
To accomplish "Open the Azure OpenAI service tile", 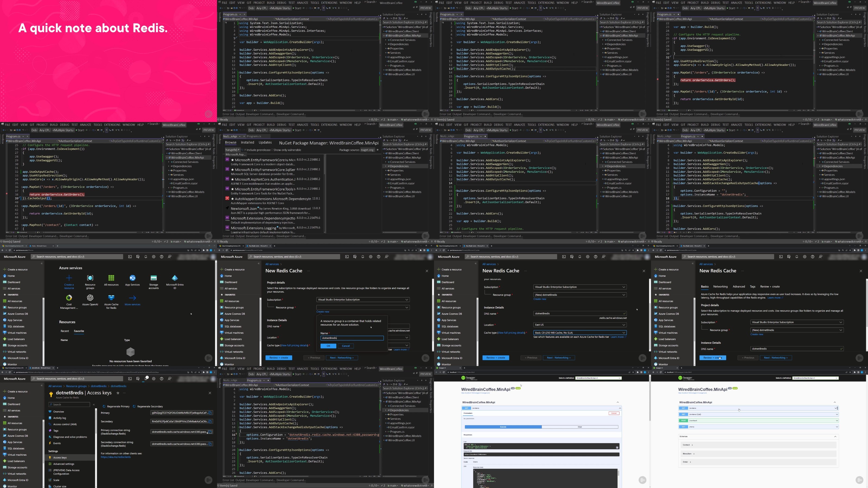I will point(90,300).
